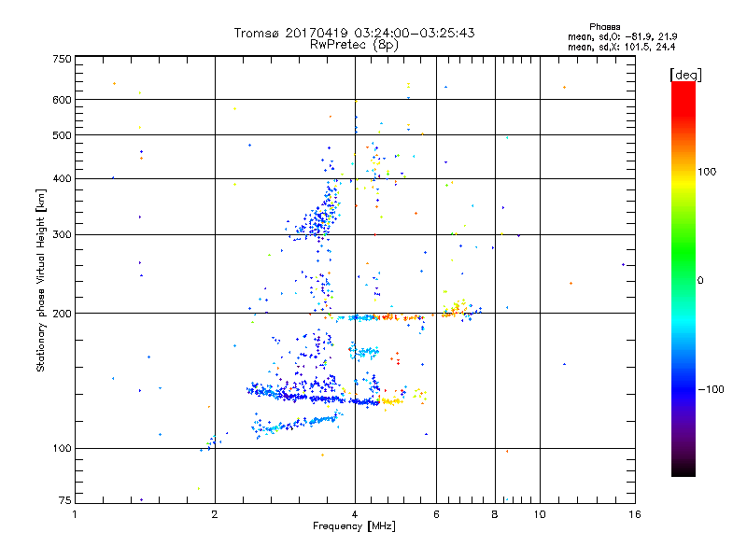Click the y-axis tick label '500'

pos(62,135)
